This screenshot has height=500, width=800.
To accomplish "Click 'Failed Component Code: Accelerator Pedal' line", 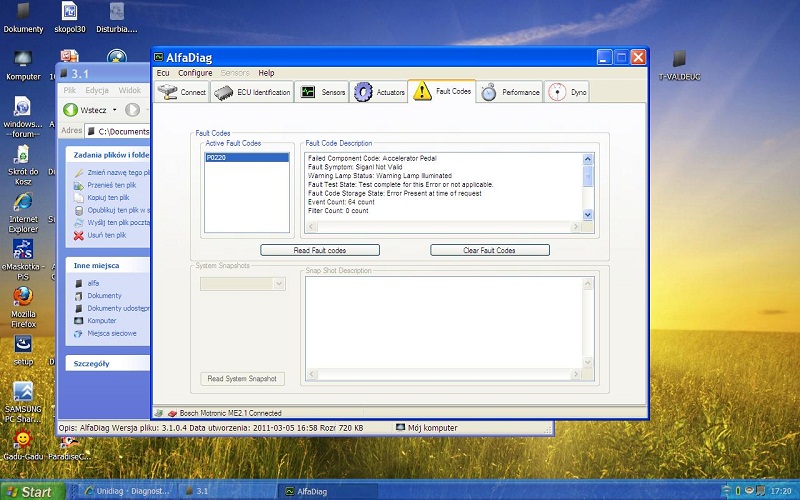I will 372,158.
